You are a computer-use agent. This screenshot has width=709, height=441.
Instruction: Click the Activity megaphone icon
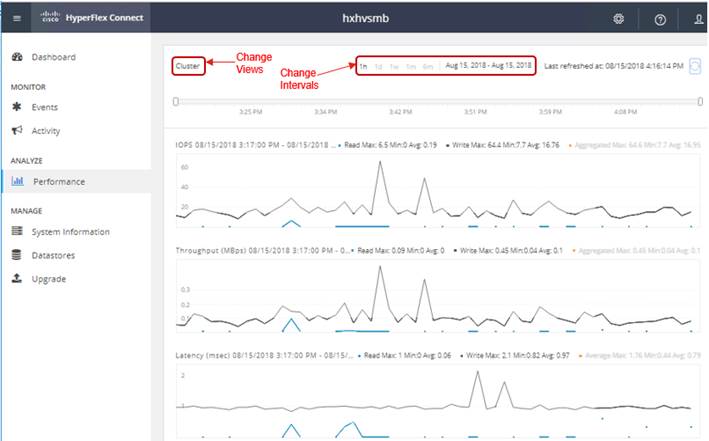click(17, 130)
